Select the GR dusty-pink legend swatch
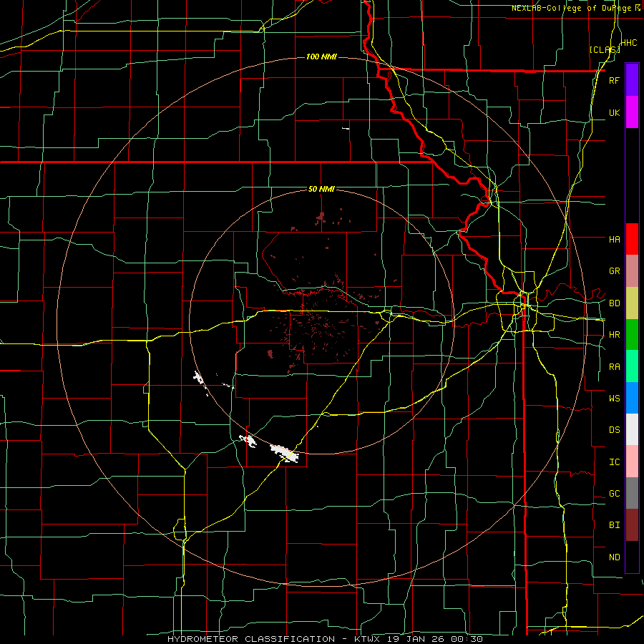Image resolution: width=644 pixels, height=644 pixels. pos(632,271)
